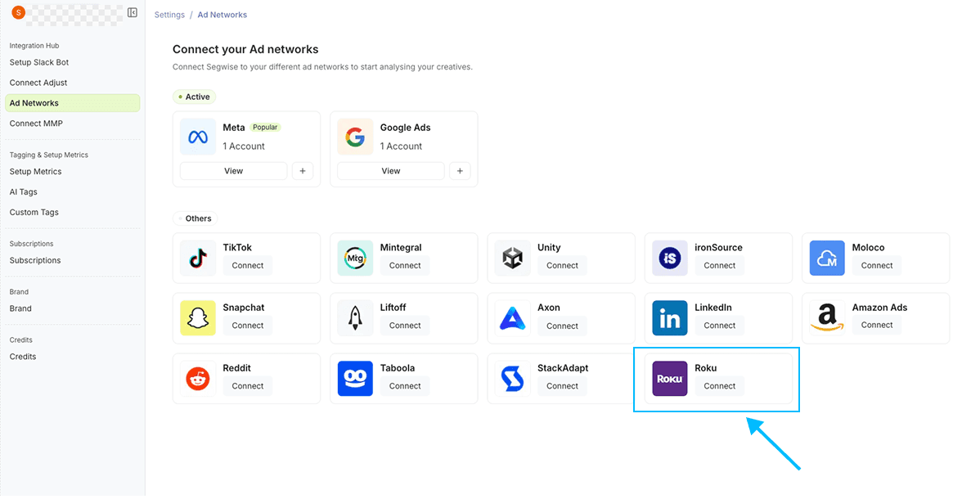Open Setup Slack Bot in sidebar
The width and height of the screenshot is (980, 499).
39,62
